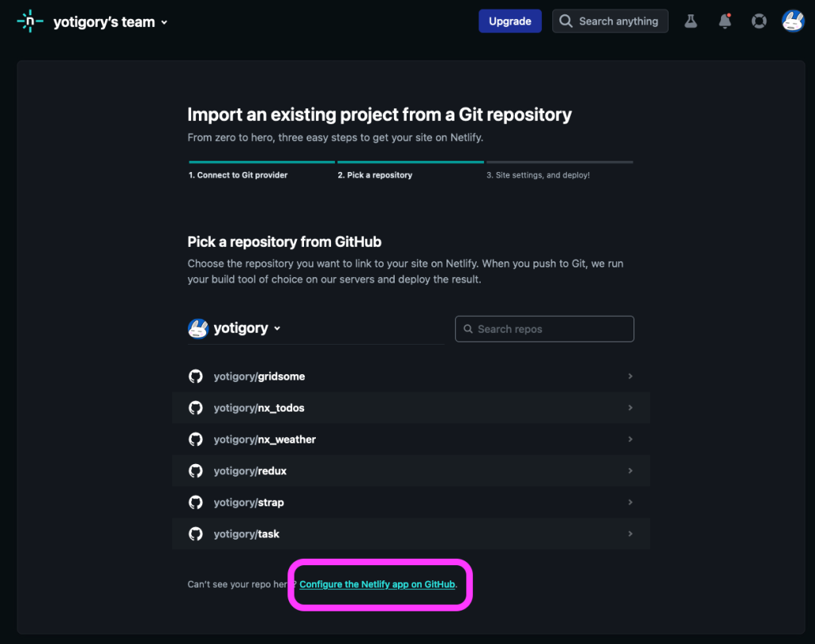Click GitHub icon beside yotigory/nx_weather

[x=196, y=439]
